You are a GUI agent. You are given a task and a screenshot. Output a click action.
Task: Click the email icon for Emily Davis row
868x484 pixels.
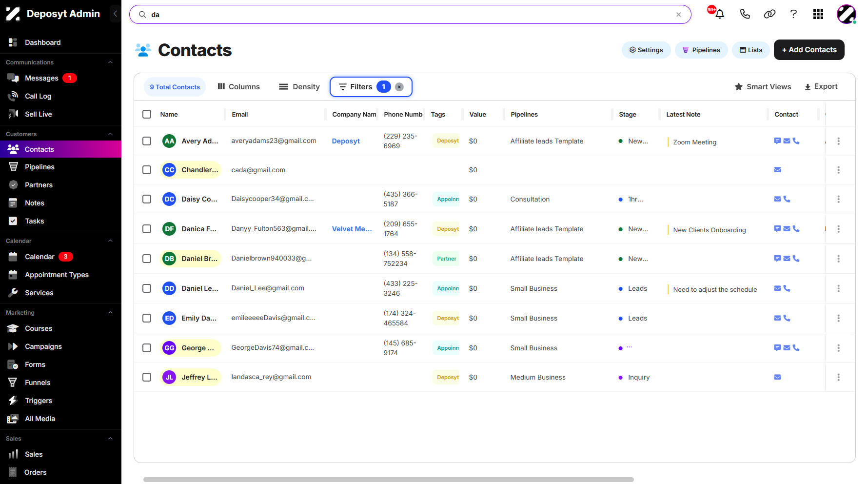[777, 318]
